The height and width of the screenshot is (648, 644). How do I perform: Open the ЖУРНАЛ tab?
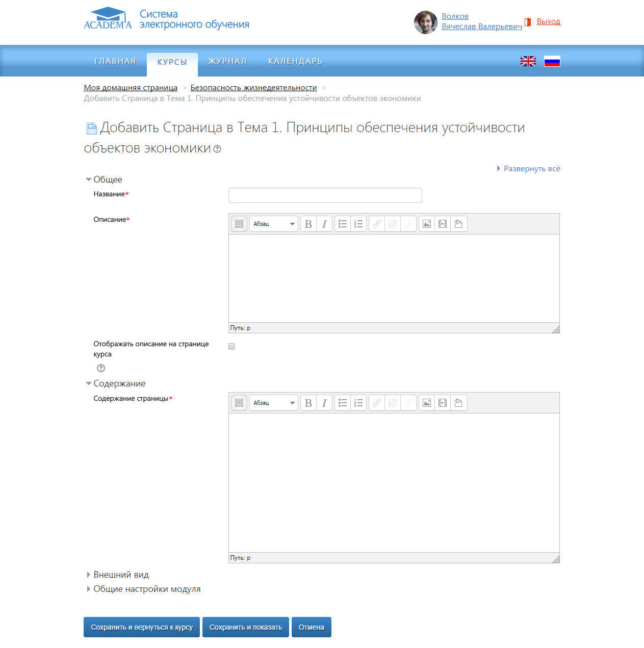pyautogui.click(x=228, y=61)
